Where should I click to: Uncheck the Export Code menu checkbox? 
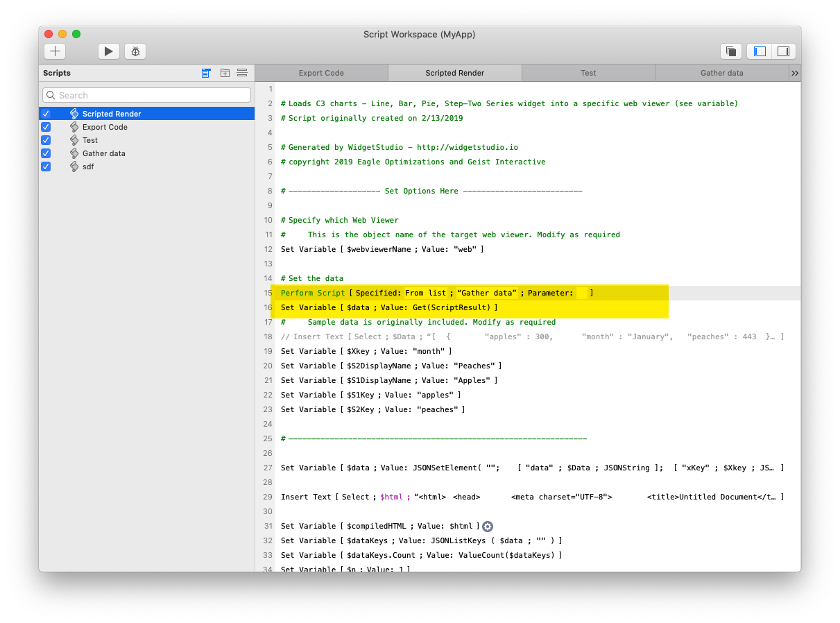pos(46,127)
